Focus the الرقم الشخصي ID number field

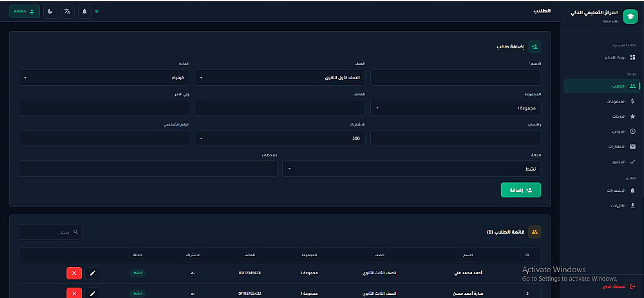[x=104, y=138]
